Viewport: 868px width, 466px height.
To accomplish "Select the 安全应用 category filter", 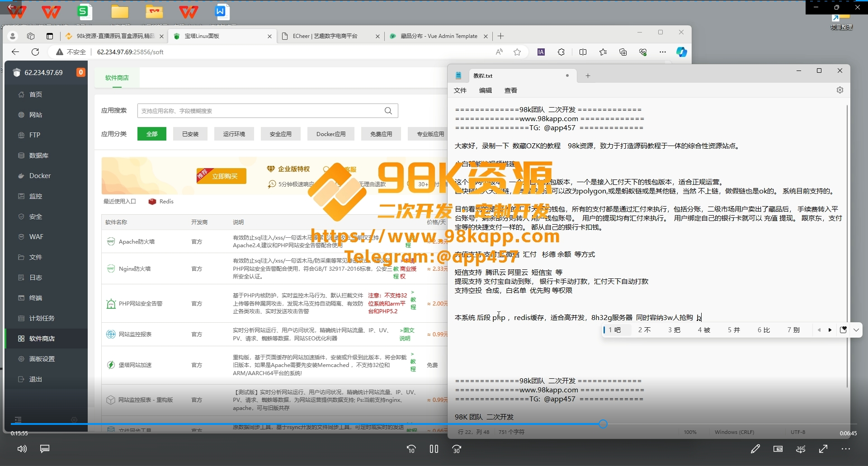I will click(281, 134).
